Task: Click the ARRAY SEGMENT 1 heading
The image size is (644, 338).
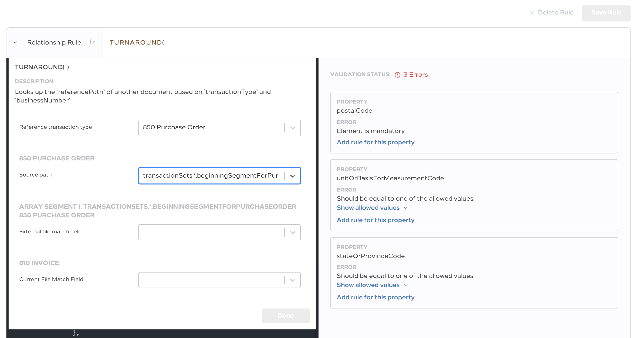Action: [158, 211]
